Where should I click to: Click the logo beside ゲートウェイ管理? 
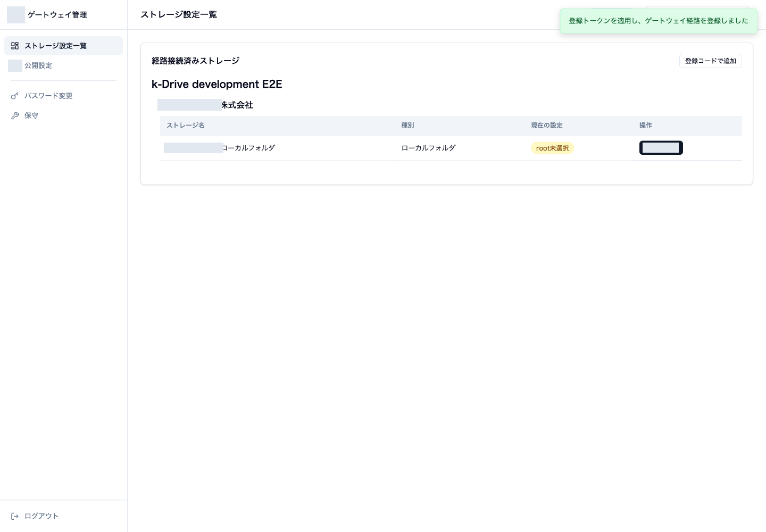16,15
